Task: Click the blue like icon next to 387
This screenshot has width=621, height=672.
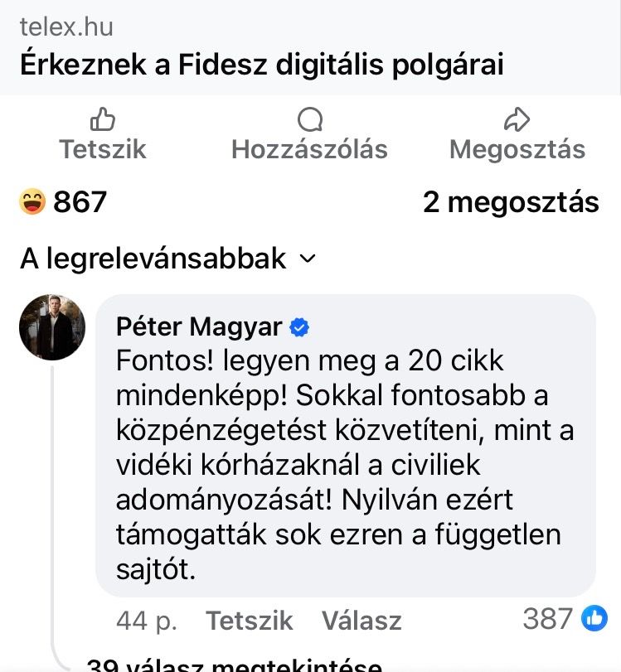Action: pos(595,620)
